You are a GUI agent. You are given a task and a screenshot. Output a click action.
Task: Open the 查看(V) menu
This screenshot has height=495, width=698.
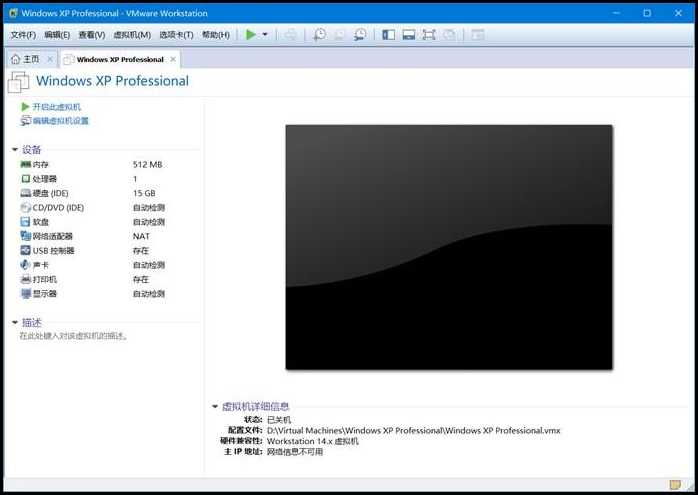[92, 35]
